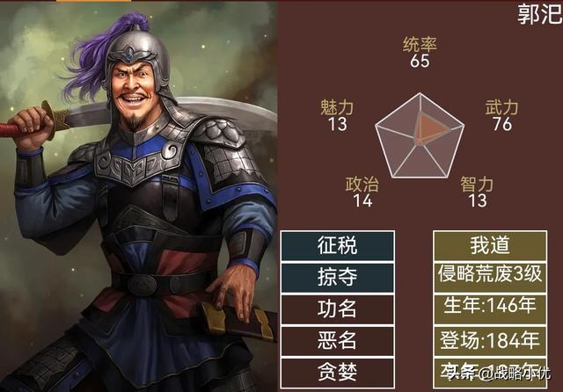Select the 掠夺 skill box
The image size is (563, 392).
[x=338, y=277]
